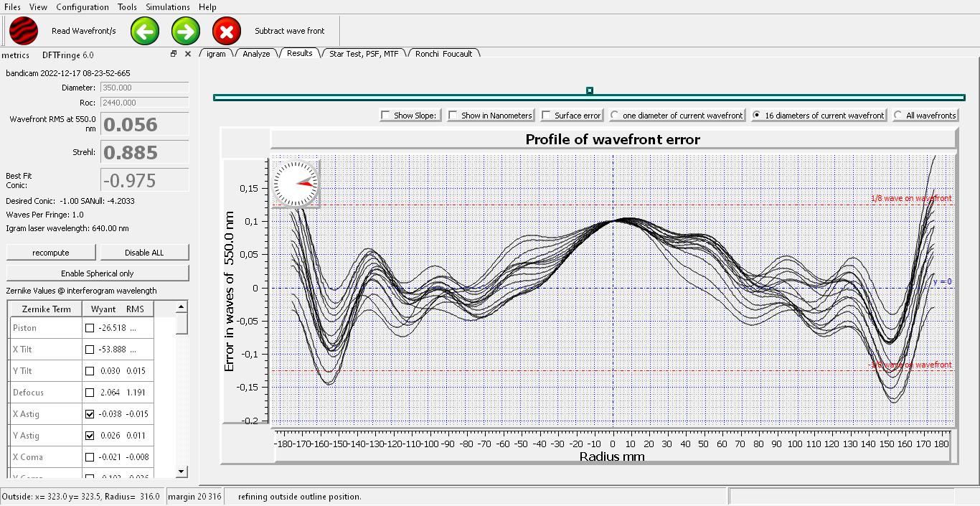Select one diameter of current wavefront

coord(615,116)
